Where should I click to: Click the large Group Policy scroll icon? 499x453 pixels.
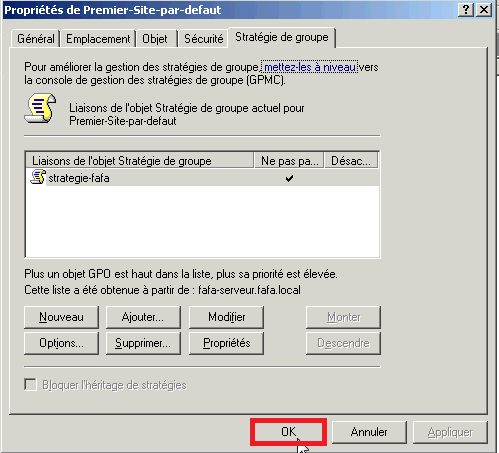point(40,108)
